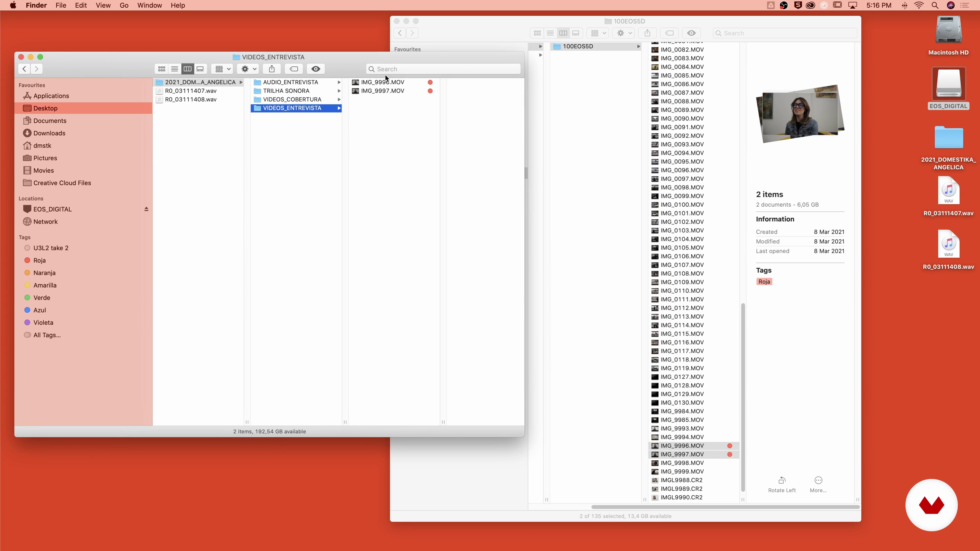Select R0_03111408.wav in column view
Screen dimensions: 980x551
198,99
